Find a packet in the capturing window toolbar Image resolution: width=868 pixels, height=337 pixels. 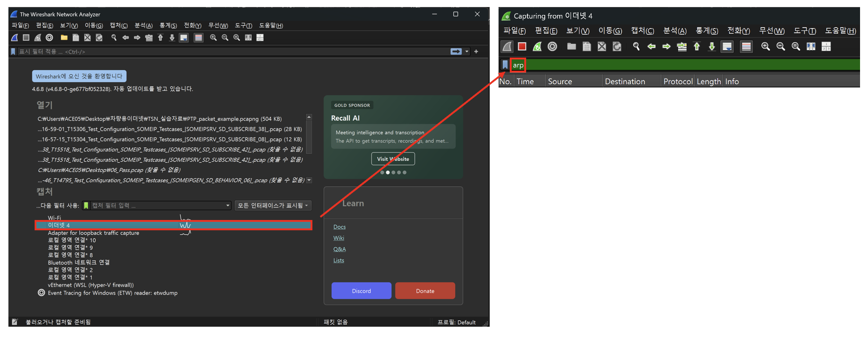[x=636, y=46]
